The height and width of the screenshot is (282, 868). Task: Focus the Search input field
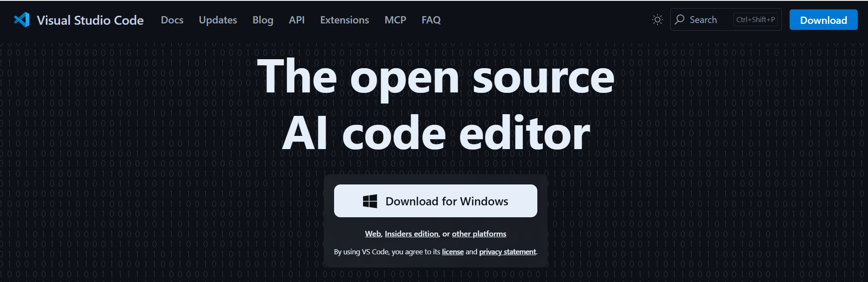726,20
